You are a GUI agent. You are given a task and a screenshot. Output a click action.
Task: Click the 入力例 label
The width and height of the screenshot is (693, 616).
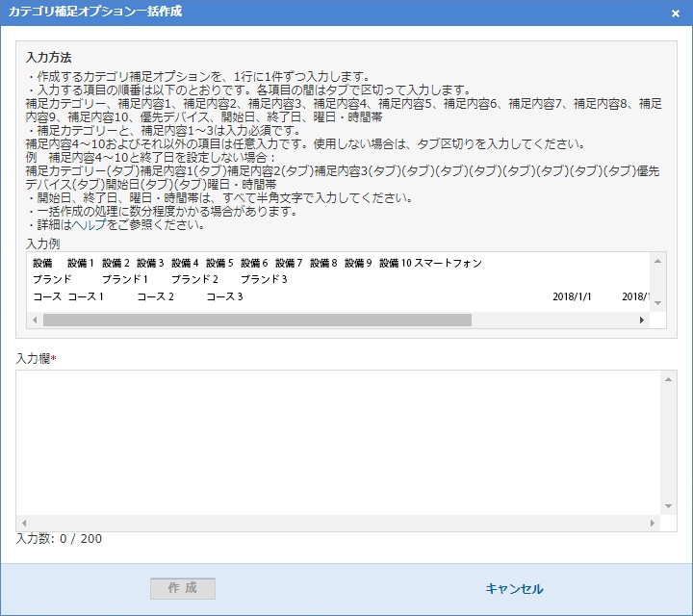tap(43, 244)
